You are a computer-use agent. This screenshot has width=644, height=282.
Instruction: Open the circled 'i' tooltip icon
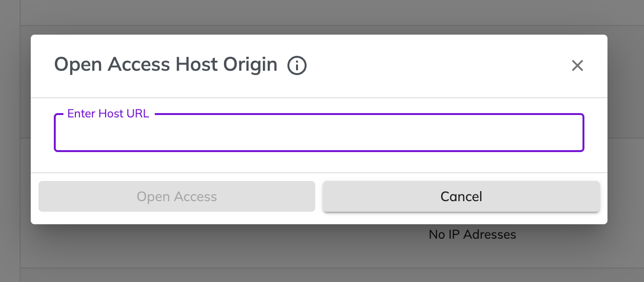297,65
